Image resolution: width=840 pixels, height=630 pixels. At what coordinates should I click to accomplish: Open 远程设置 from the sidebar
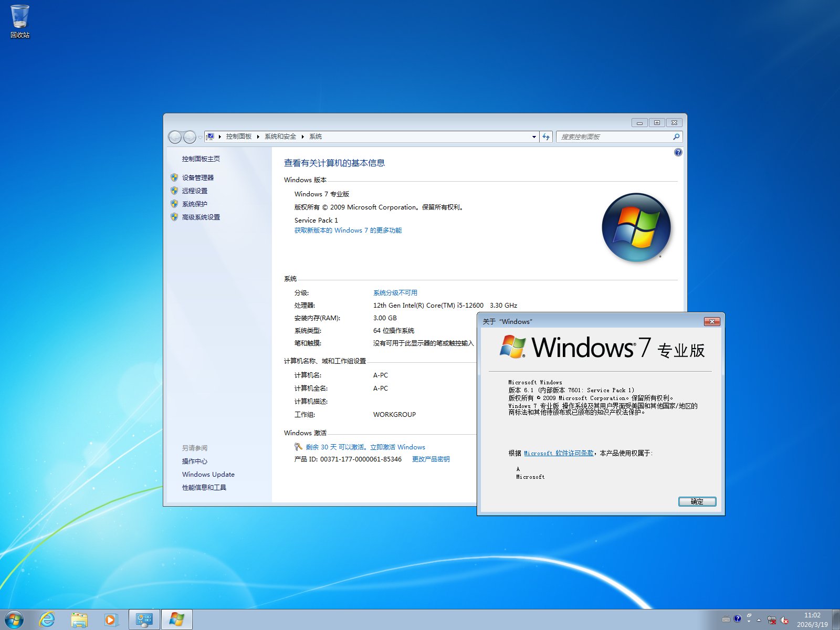[x=195, y=191]
